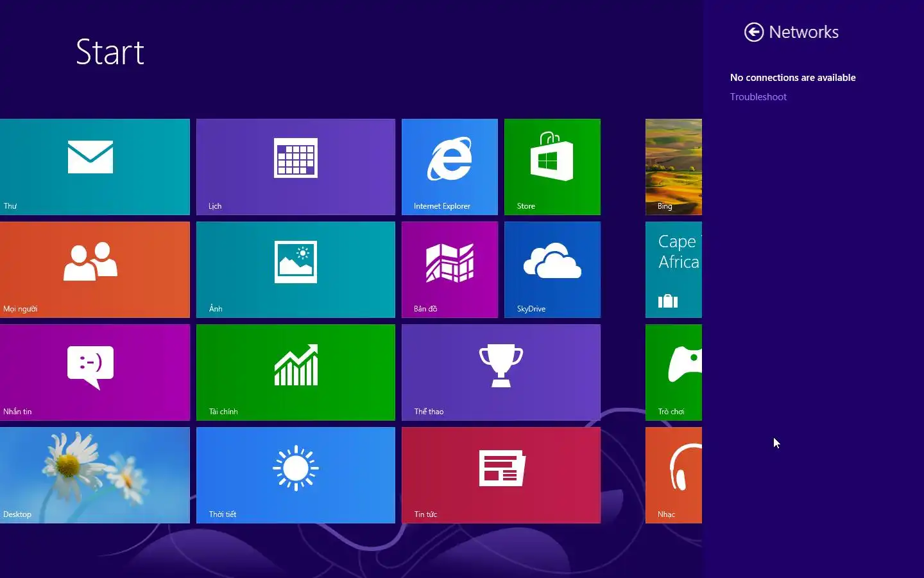Click the Networks panel heading
This screenshot has width=924, height=578.
803,32
